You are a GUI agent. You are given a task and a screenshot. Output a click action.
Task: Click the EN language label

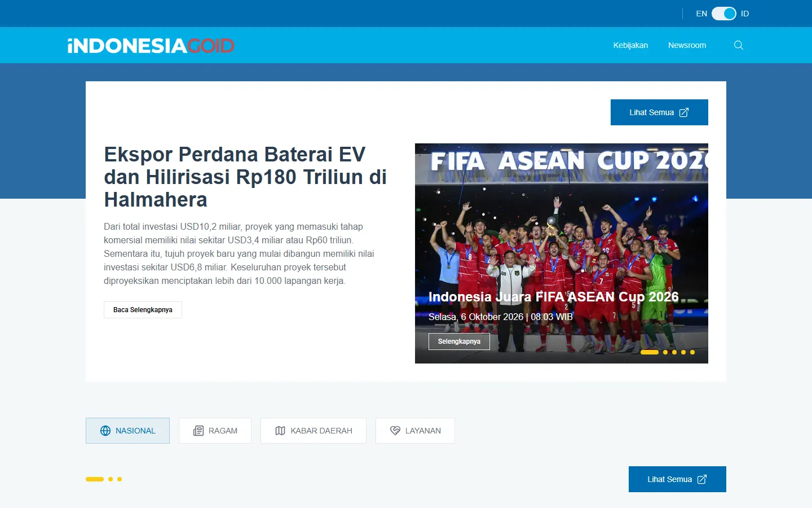(701, 14)
